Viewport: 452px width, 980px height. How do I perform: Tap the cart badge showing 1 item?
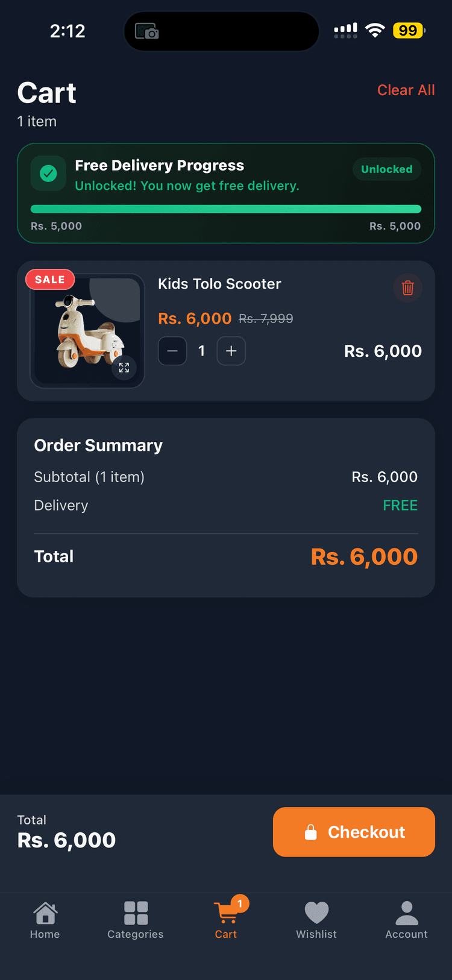pos(240,902)
